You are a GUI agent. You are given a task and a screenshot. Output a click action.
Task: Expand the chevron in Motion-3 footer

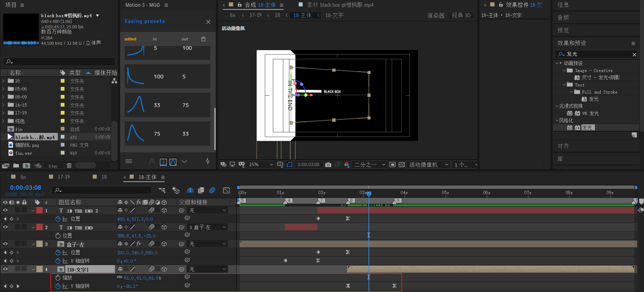pyautogui.click(x=184, y=161)
